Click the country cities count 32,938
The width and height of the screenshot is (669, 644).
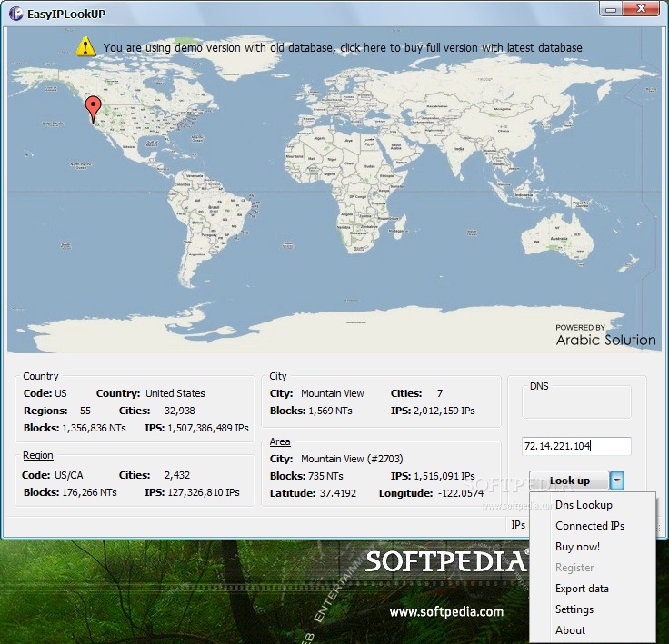click(180, 411)
